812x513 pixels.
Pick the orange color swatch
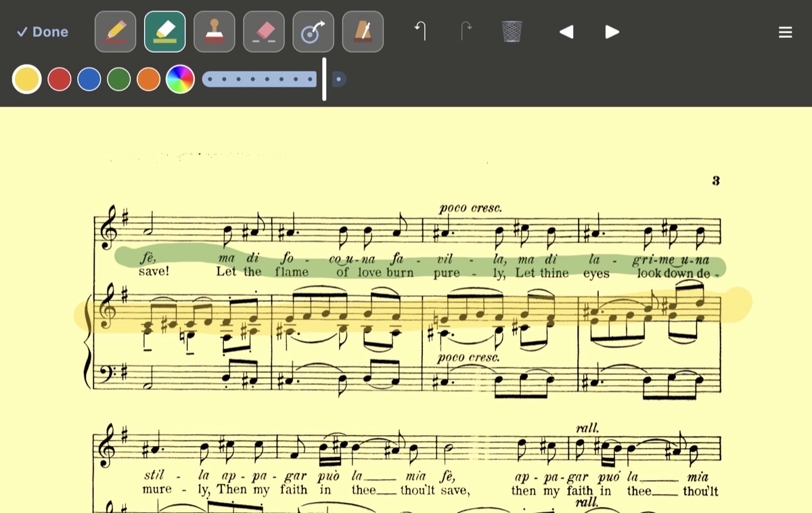pos(149,79)
